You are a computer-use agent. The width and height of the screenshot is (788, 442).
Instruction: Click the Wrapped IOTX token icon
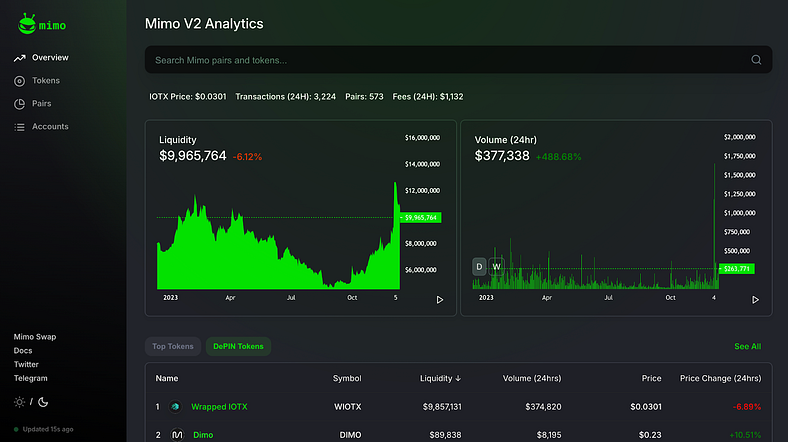pyautogui.click(x=175, y=407)
